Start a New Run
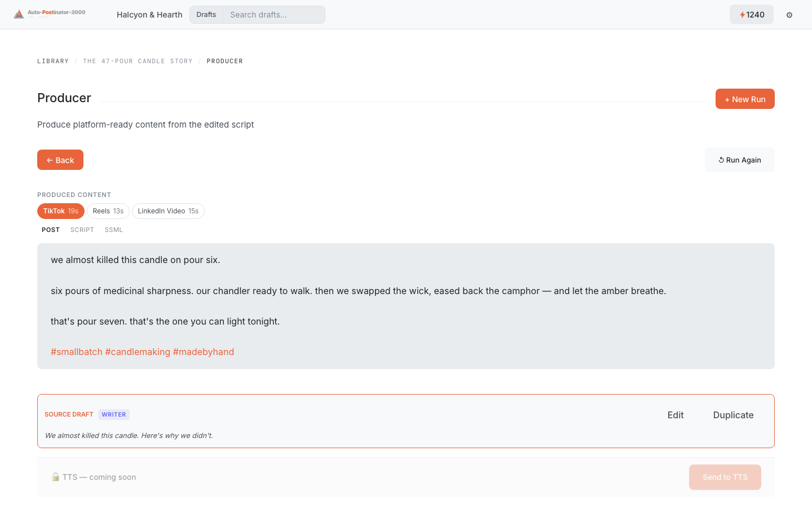The width and height of the screenshot is (812, 508). 745,99
